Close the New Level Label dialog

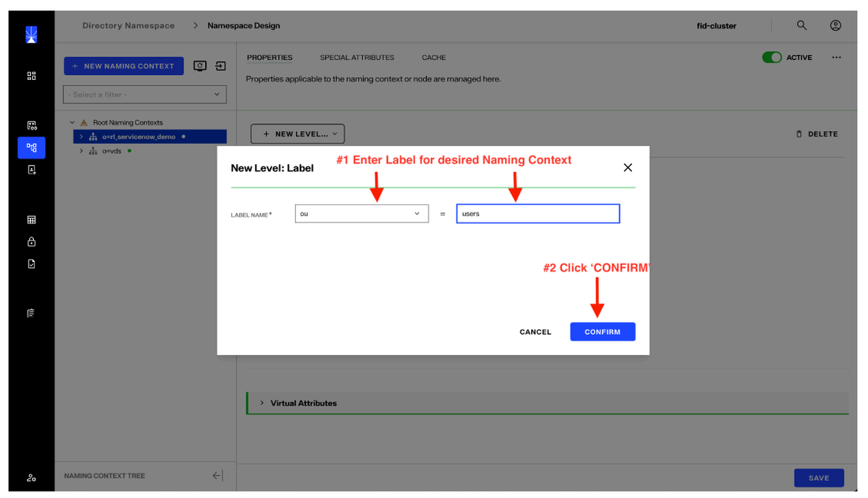click(x=628, y=167)
